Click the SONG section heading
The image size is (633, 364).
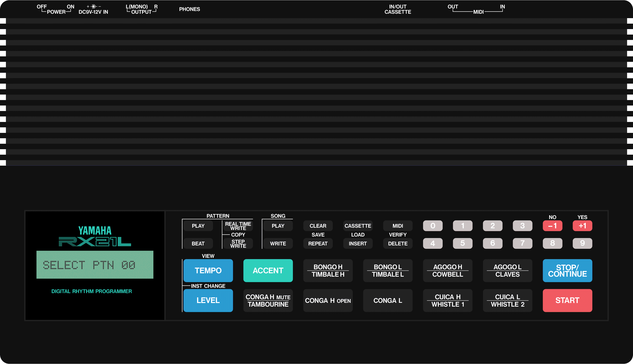tap(278, 216)
